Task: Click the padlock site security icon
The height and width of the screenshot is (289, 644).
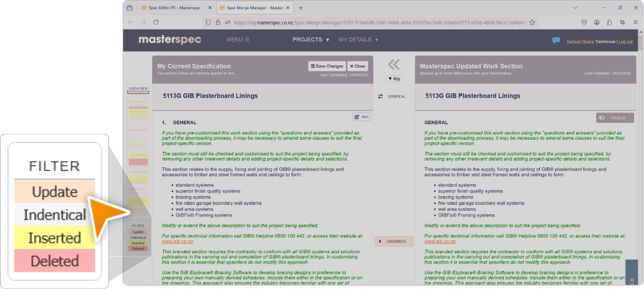Action: pos(218,22)
